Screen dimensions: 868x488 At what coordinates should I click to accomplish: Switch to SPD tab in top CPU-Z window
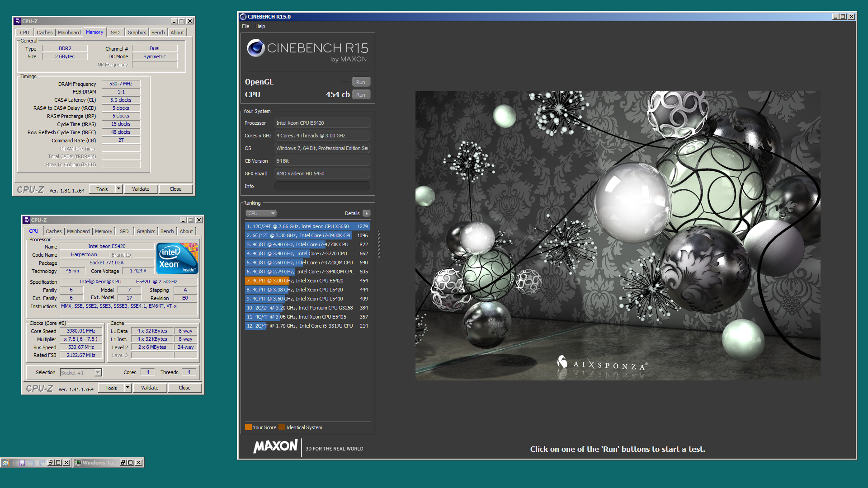click(x=115, y=33)
